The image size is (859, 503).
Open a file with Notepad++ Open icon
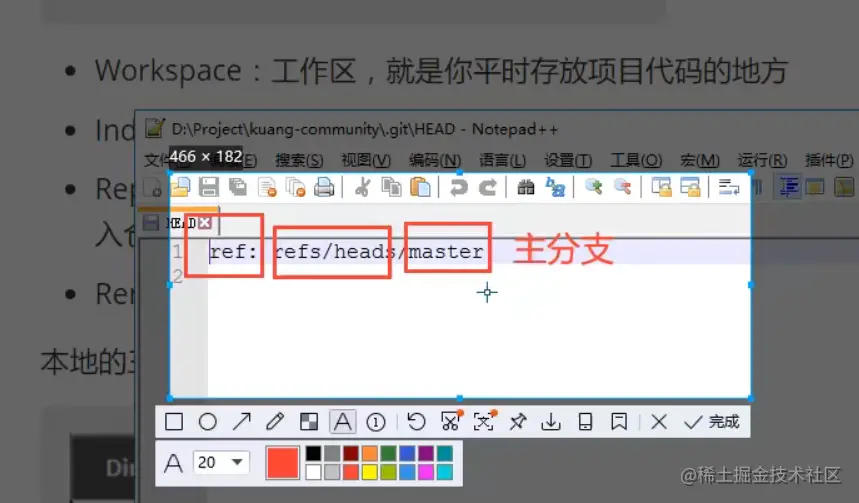[180, 187]
